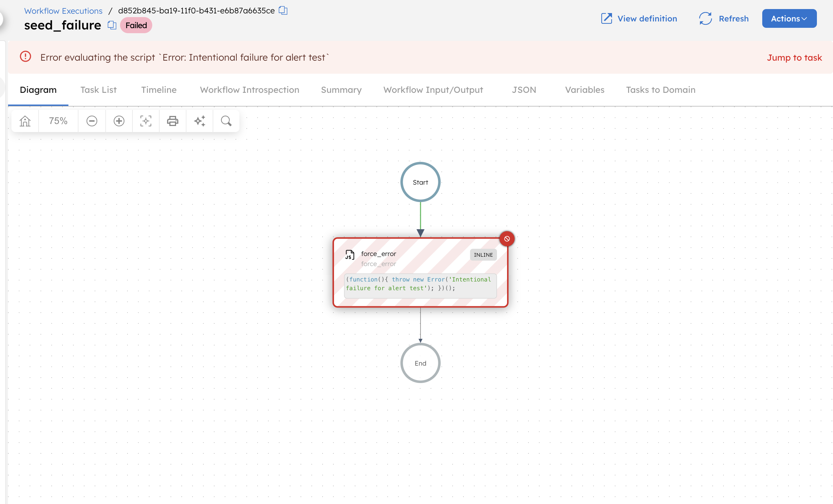Viewport: 833px width, 504px height.
Task: Switch to the Task List tab
Action: click(x=98, y=90)
